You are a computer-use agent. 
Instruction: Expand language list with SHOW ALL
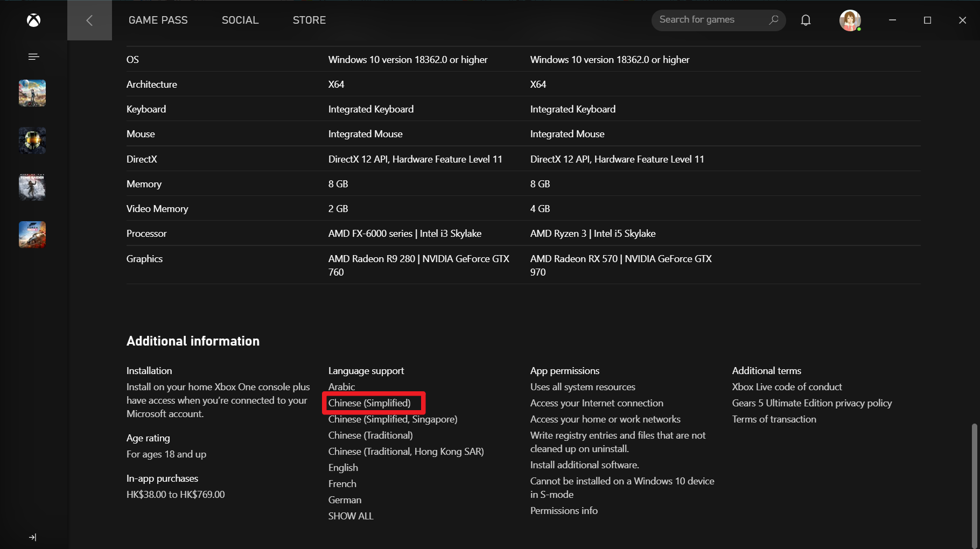pyautogui.click(x=351, y=516)
